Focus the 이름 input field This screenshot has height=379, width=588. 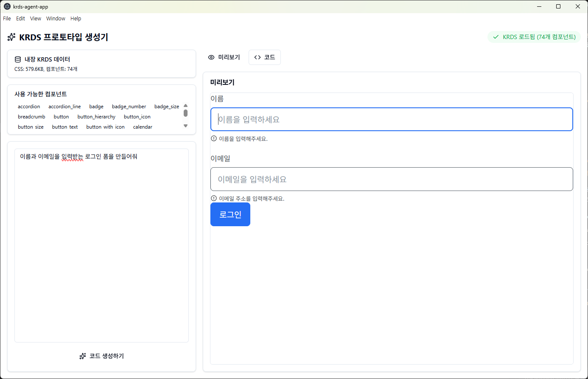coord(392,119)
